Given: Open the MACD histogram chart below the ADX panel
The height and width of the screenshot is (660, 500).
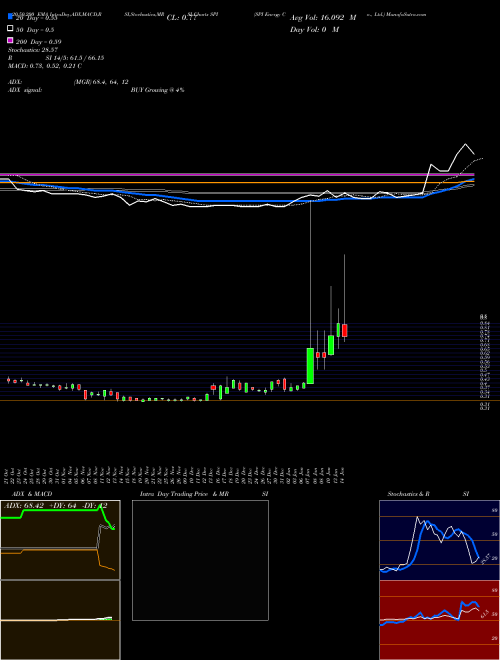Looking at the screenshot, I should click(60, 620).
